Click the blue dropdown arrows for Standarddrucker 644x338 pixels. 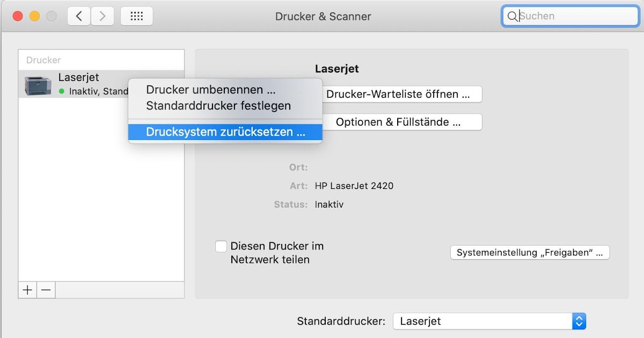pyautogui.click(x=579, y=321)
